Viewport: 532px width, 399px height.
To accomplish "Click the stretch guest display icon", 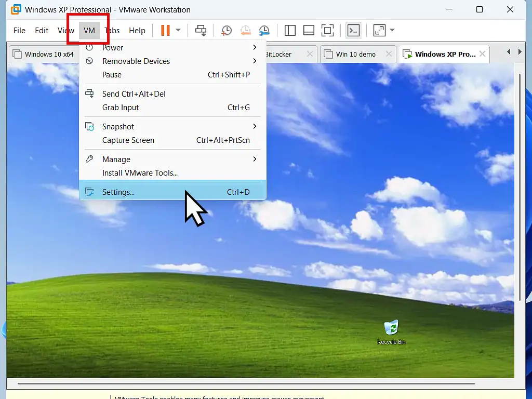I will [379, 30].
